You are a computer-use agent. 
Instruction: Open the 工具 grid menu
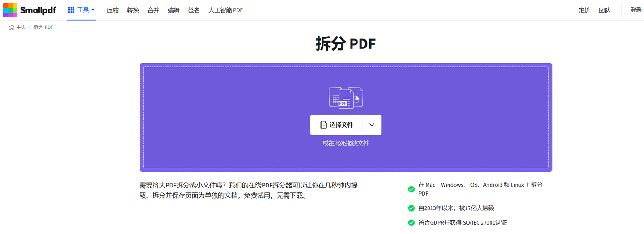pyautogui.click(x=81, y=10)
